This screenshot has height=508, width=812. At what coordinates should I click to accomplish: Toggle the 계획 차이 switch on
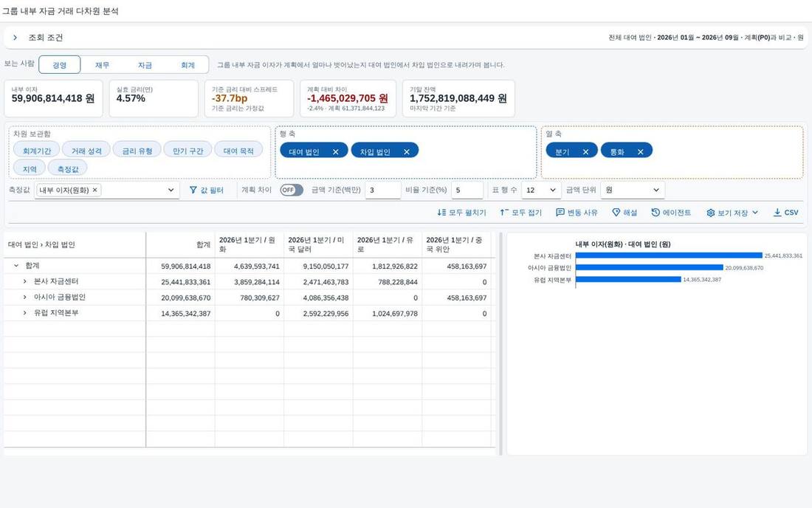pyautogui.click(x=291, y=190)
